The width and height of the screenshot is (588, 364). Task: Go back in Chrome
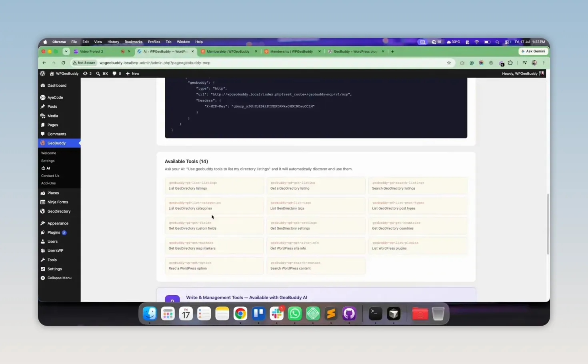44,63
